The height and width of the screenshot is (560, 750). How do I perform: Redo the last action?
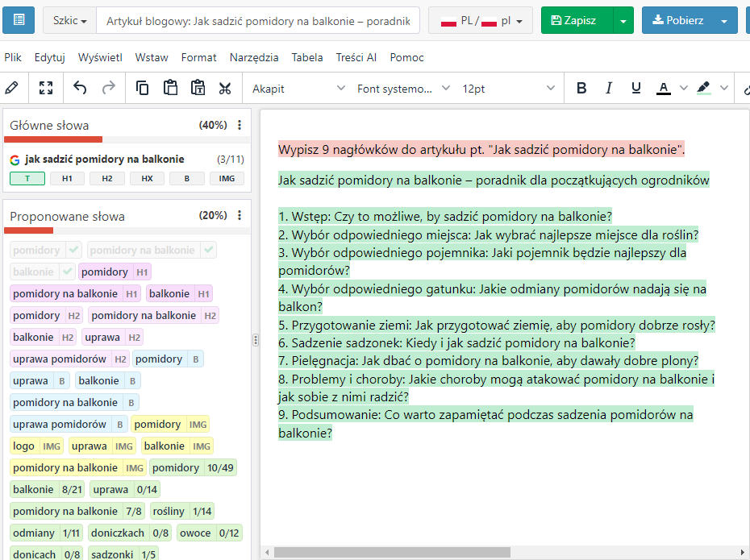point(109,88)
